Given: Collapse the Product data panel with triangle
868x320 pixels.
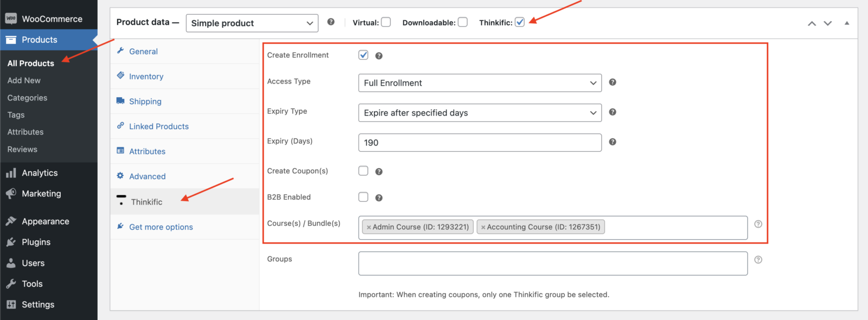Looking at the screenshot, I should point(846,23).
